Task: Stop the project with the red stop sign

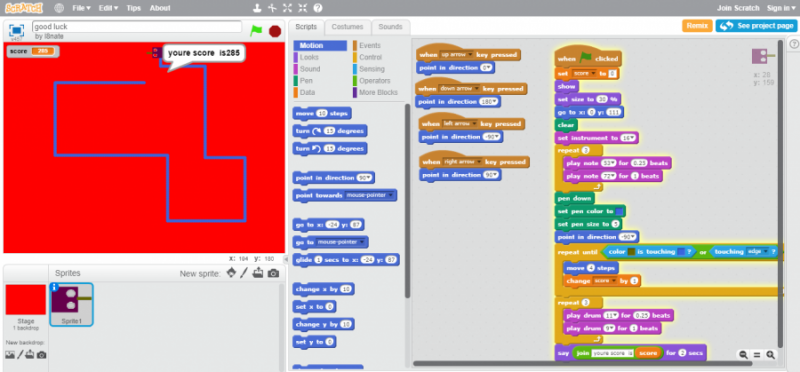Action: 275,31
